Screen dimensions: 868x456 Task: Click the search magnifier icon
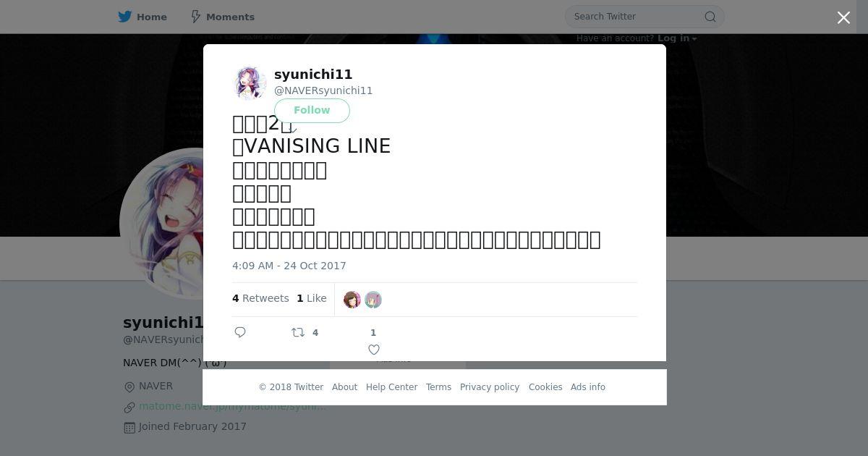[710, 17]
